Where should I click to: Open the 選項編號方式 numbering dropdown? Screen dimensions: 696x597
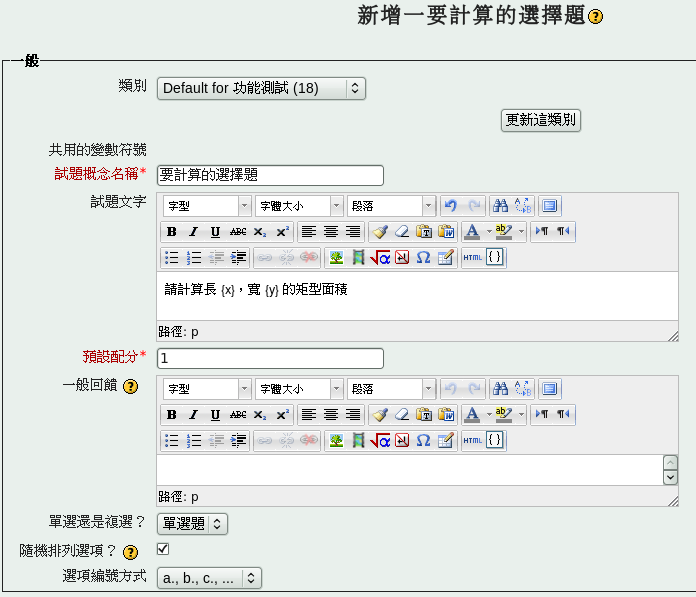pyautogui.click(x=209, y=578)
